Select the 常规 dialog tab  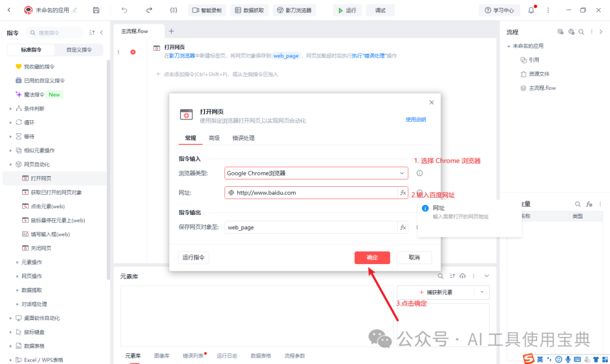pos(191,138)
